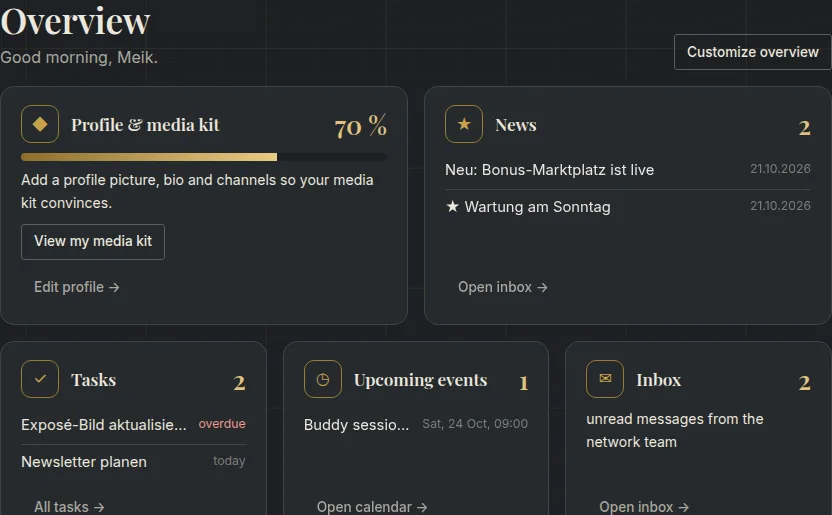Click the Add a profile picture description text

click(197, 191)
